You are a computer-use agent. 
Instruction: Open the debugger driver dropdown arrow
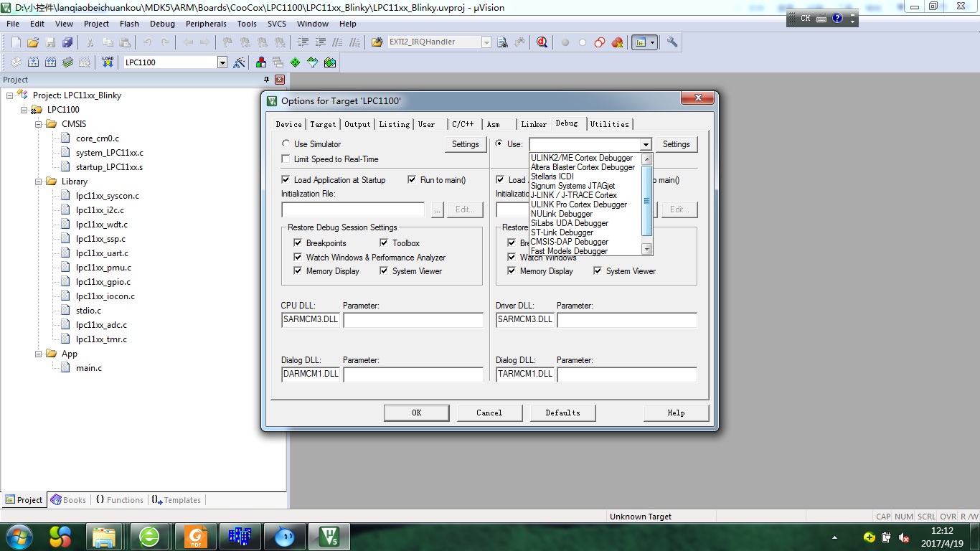click(x=646, y=144)
